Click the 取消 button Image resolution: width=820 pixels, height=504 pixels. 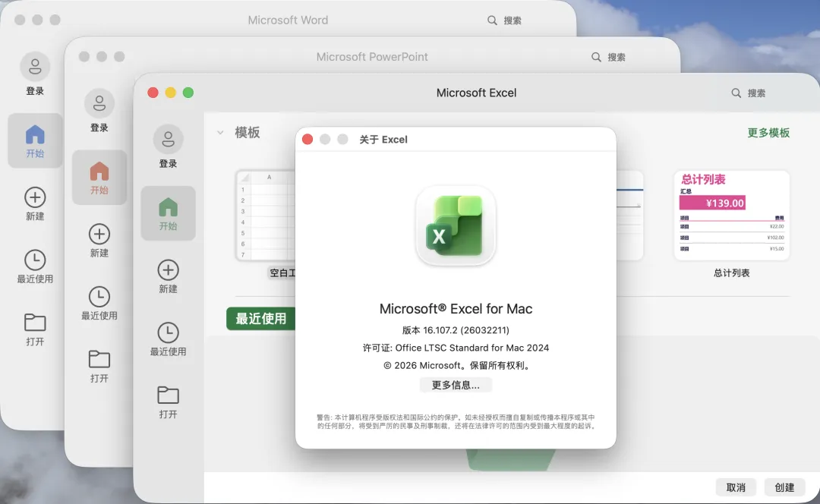pos(736,487)
